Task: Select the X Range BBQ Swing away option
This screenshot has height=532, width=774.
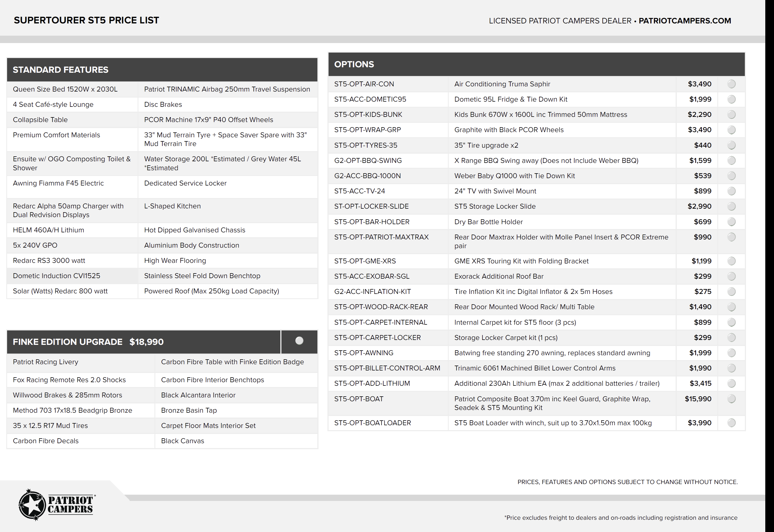Action: [731, 161]
